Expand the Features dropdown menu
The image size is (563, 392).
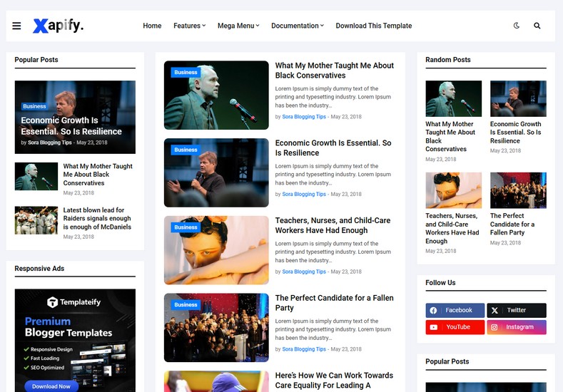tap(189, 26)
